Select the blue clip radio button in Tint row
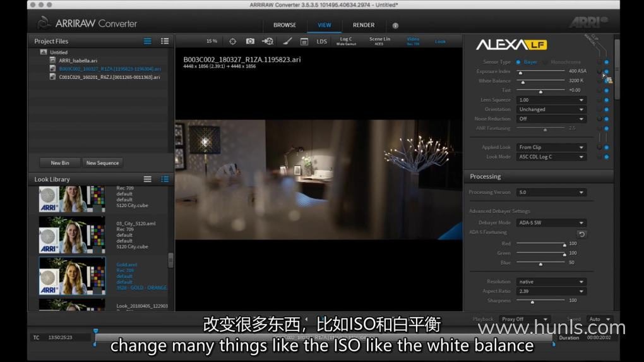Viewport: 644px width, 362px height. click(x=607, y=90)
